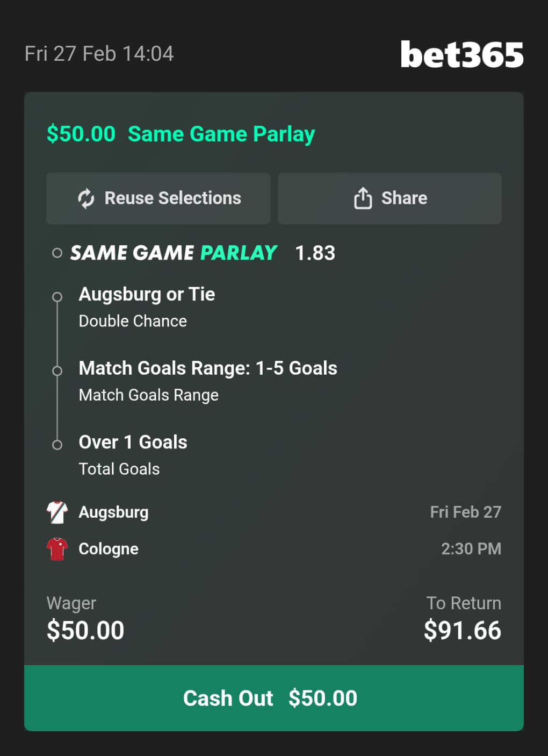The width and height of the screenshot is (548, 756).
Task: Click circle marker beside Augsburg or Tie
Action: [x=57, y=297]
